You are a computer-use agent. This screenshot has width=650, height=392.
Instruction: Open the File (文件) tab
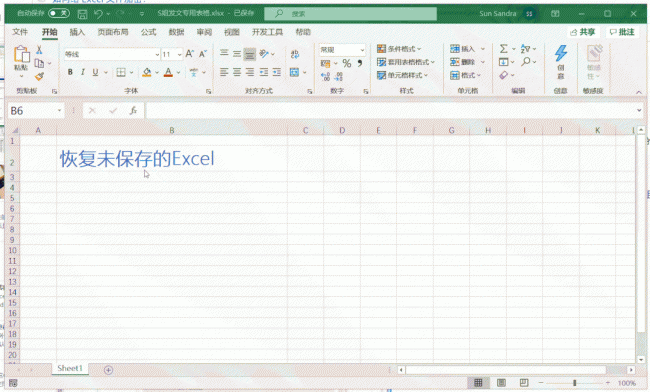19,32
